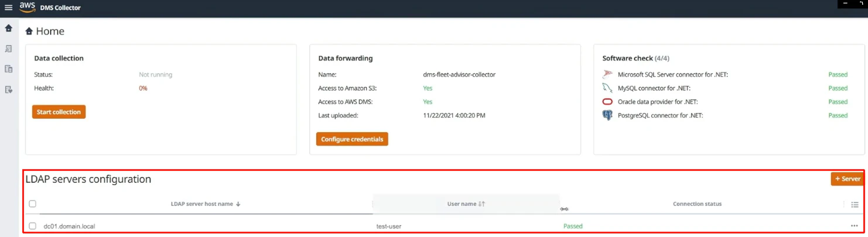Click the Software check (4/4) heading
This screenshot has width=868, height=237.
pos(635,58)
